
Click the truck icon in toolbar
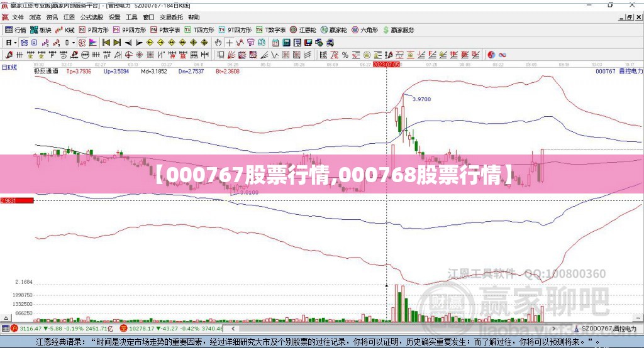tap(330, 43)
